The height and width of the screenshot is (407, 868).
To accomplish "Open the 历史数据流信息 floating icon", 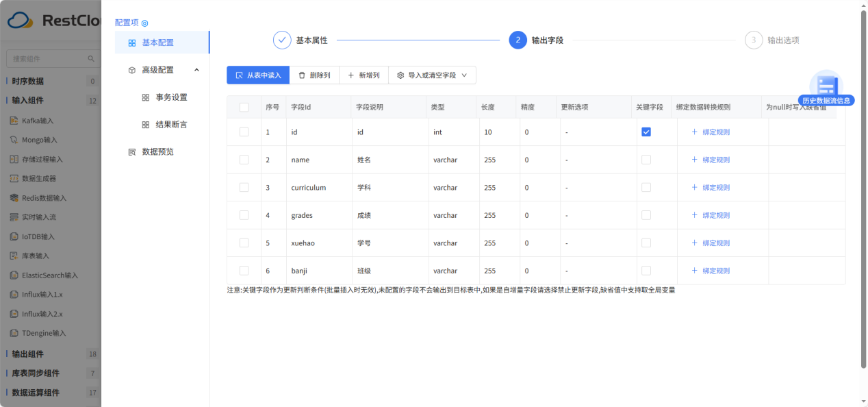I will click(826, 86).
